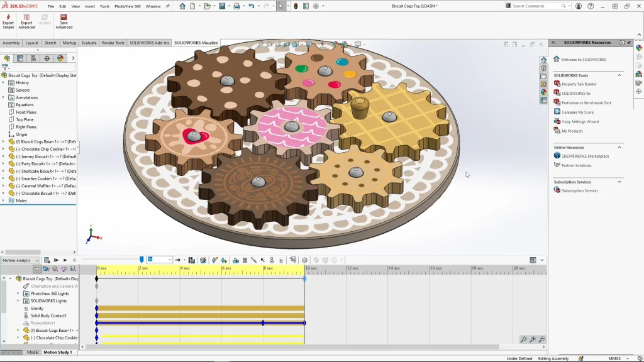The image size is (644, 362).
Task: Expand the Mates folder in feature tree
Action: coord(4,200)
